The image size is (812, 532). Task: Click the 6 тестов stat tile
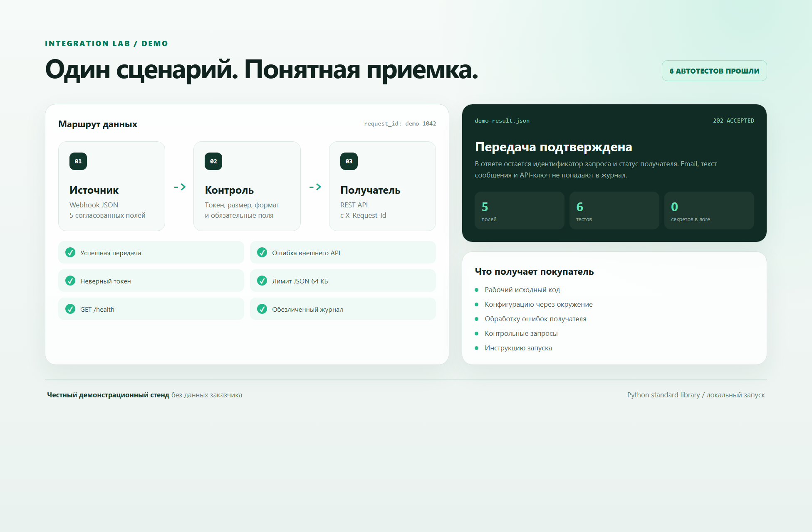click(x=614, y=210)
